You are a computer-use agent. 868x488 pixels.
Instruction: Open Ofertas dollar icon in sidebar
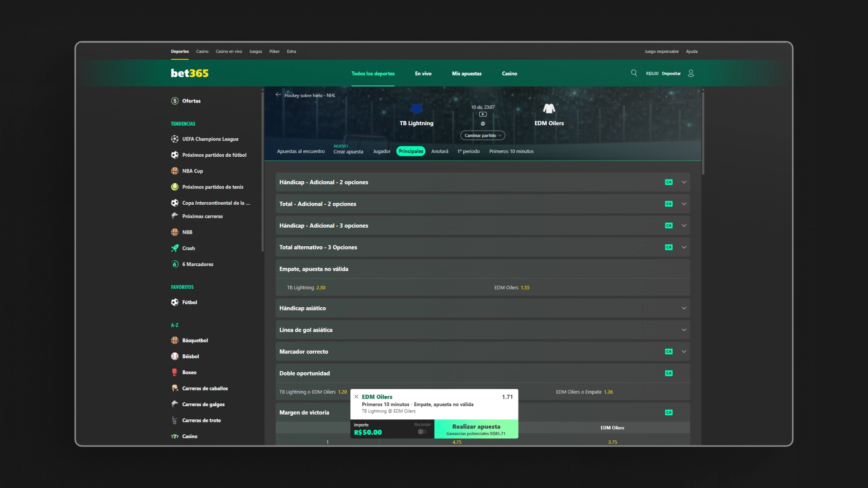tap(175, 101)
